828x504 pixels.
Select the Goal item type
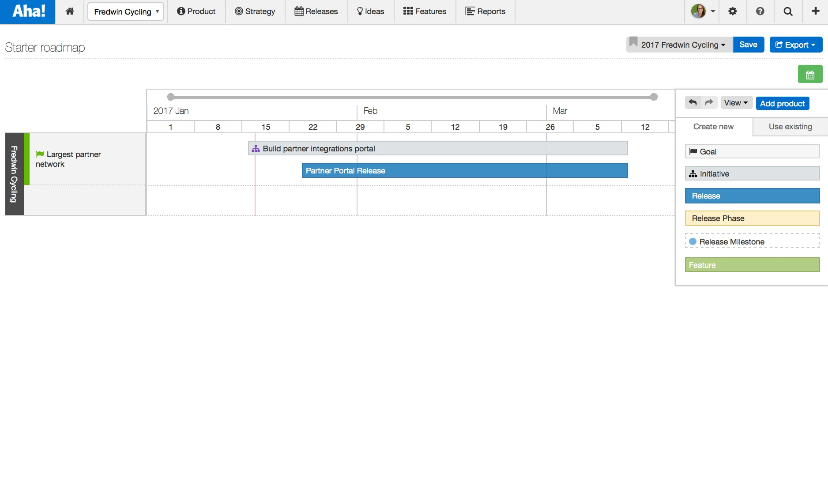point(752,151)
